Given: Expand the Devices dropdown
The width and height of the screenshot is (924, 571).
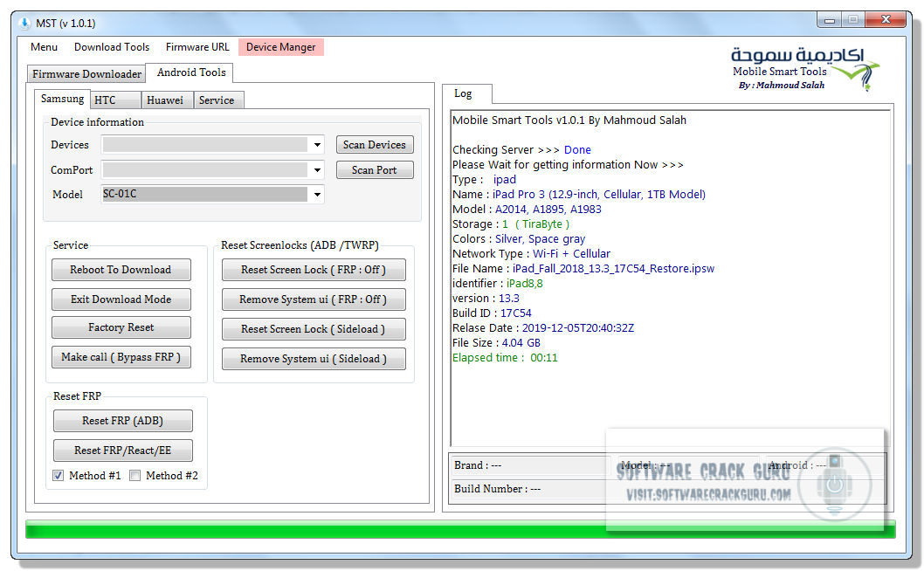Looking at the screenshot, I should pyautogui.click(x=317, y=145).
